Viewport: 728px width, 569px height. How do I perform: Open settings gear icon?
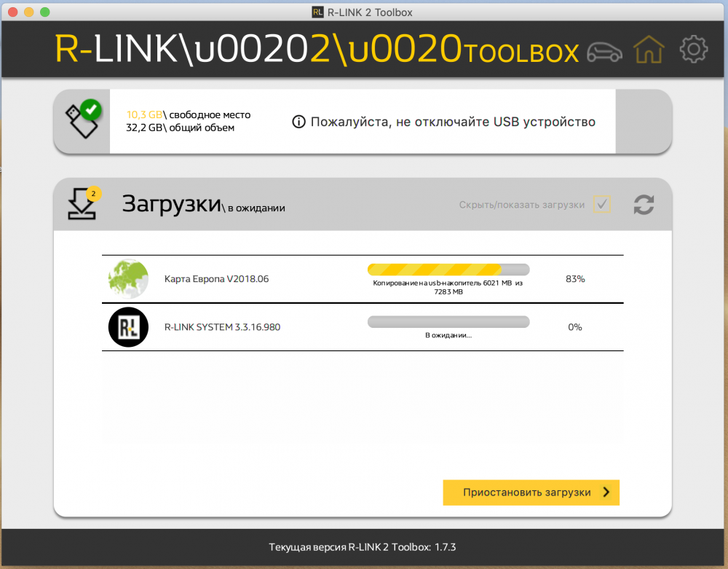click(x=694, y=50)
